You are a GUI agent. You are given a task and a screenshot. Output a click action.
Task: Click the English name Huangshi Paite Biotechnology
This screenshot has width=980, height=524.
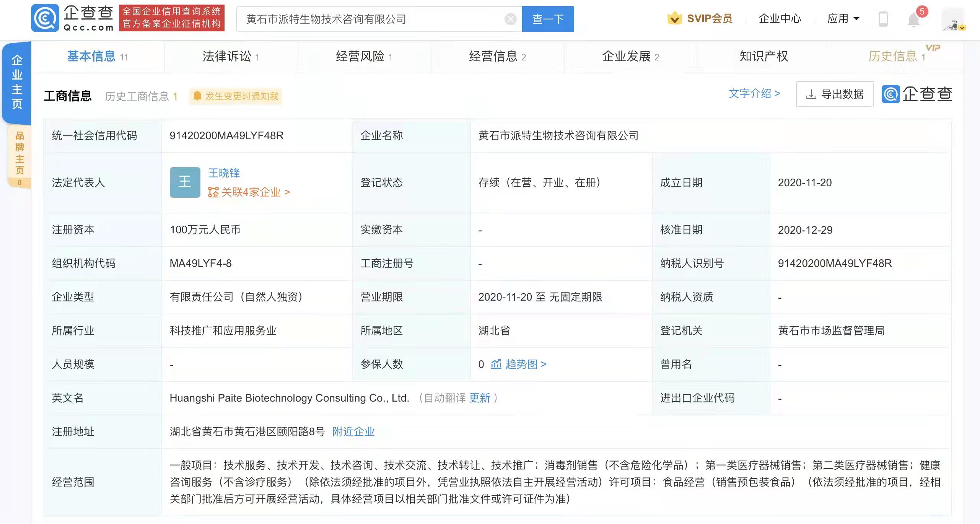(290, 398)
